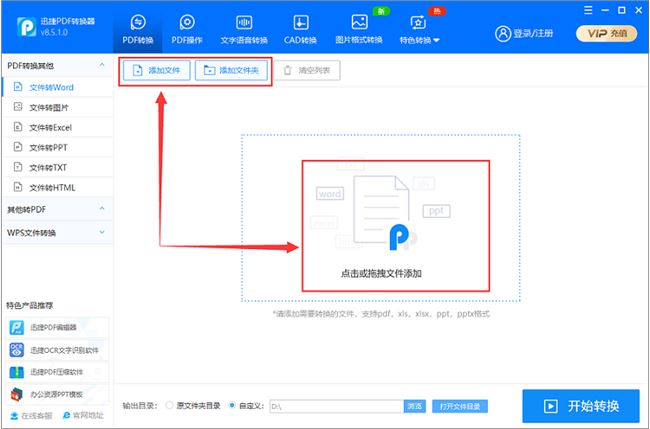Click the 文件转Excel sheet icon
Viewport: 650px width, 429px height.
pos(18,127)
